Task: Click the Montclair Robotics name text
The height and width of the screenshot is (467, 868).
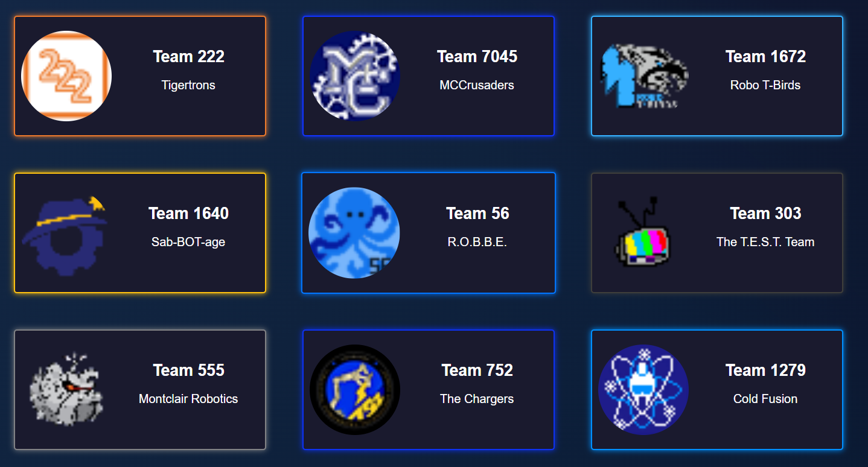Action: 188,399
